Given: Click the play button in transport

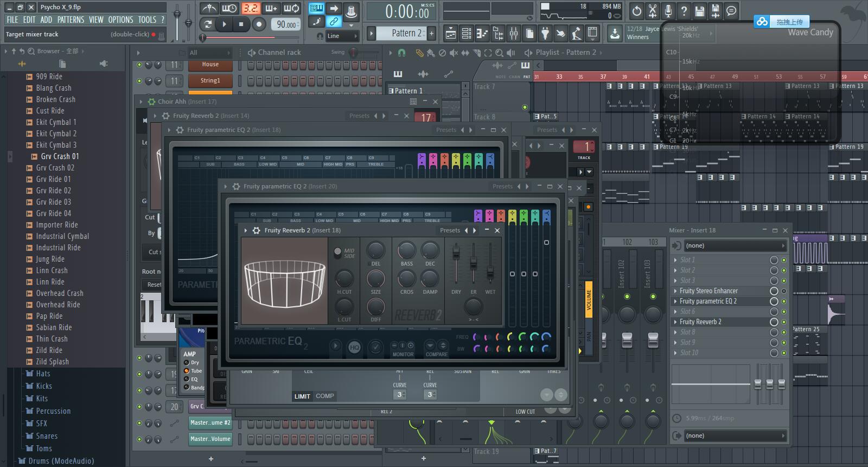Looking at the screenshot, I should pyautogui.click(x=224, y=24).
